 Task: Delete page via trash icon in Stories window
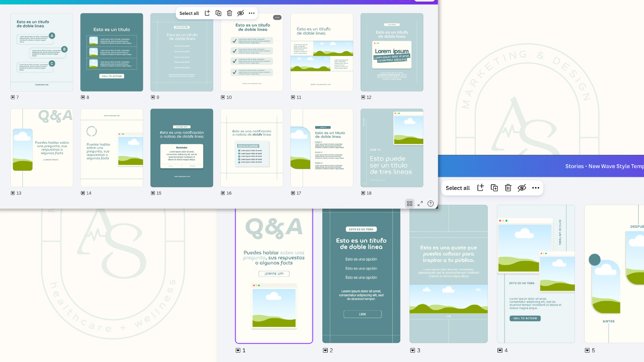(508, 188)
